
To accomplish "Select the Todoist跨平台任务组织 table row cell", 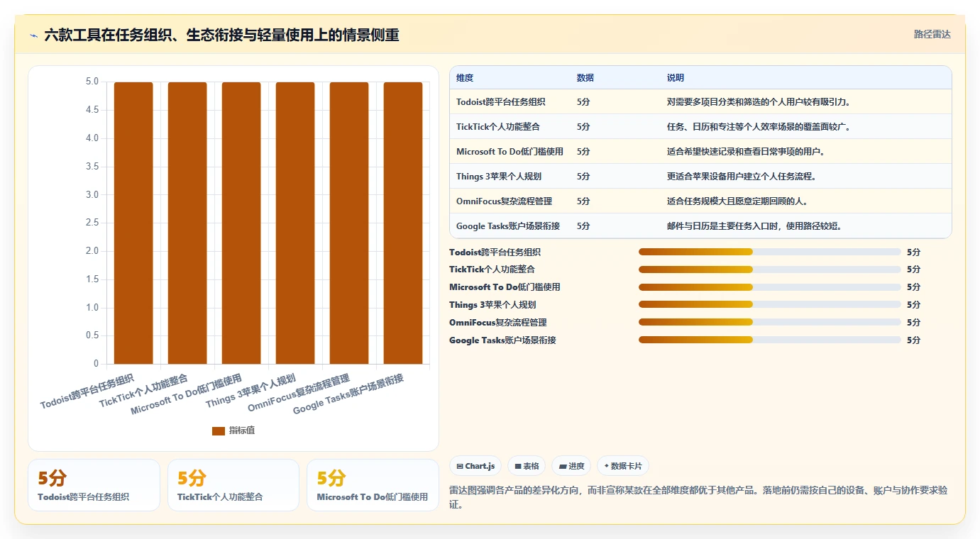I will pyautogui.click(x=501, y=102).
